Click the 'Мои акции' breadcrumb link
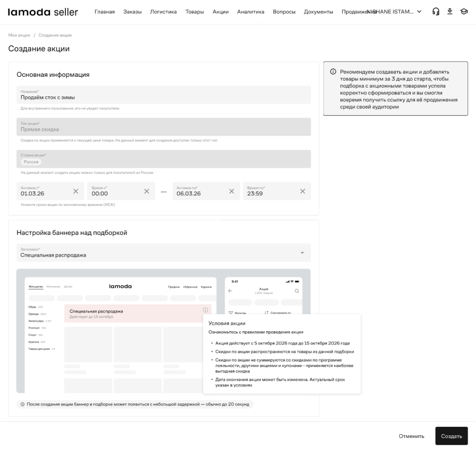The height and width of the screenshot is (450, 476). coord(19,35)
